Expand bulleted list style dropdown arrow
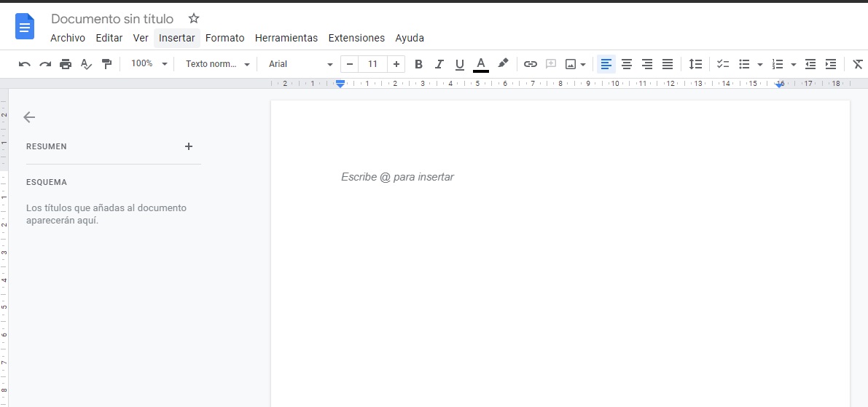The height and width of the screenshot is (407, 868). coord(760,65)
